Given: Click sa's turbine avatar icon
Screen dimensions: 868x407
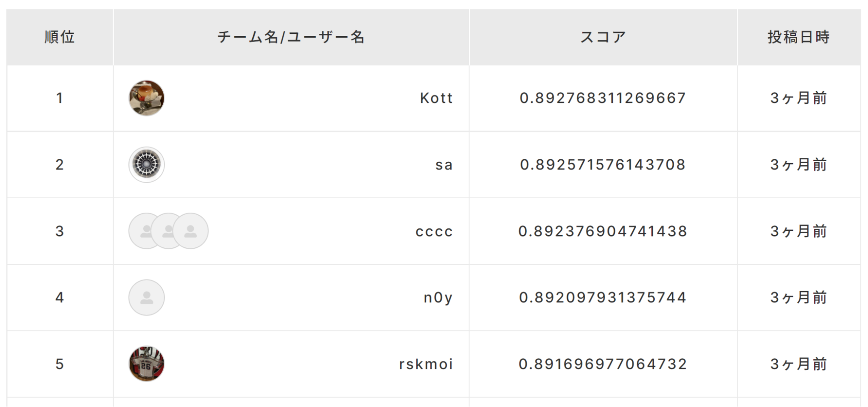Looking at the screenshot, I should tap(147, 164).
